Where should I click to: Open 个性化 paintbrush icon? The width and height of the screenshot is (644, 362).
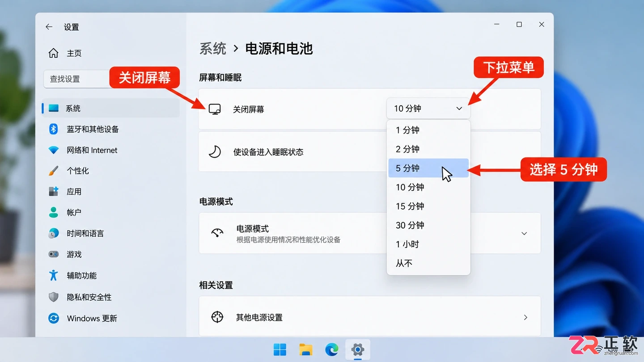click(x=53, y=171)
